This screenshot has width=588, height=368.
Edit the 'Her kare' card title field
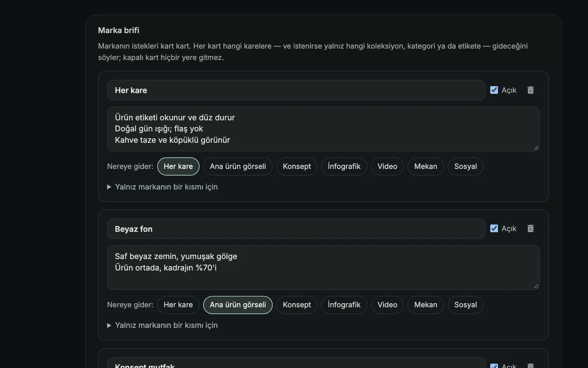(296, 90)
